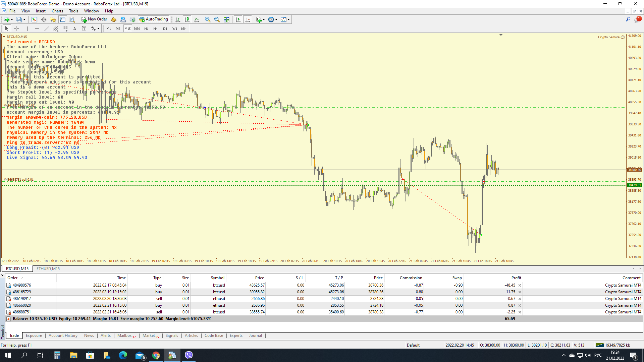Select the D1 timeframe button
The width and height of the screenshot is (644, 362).
165,28
